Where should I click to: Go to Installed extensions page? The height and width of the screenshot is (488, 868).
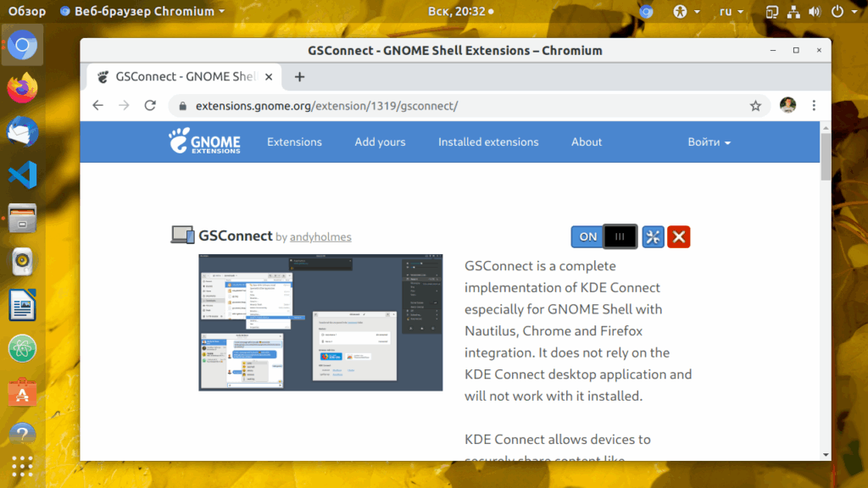[488, 142]
